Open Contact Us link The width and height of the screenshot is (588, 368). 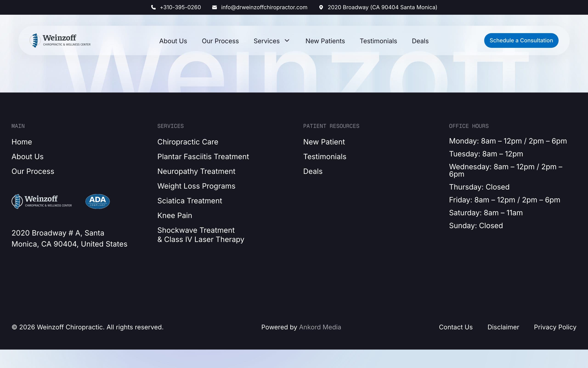coord(455,327)
